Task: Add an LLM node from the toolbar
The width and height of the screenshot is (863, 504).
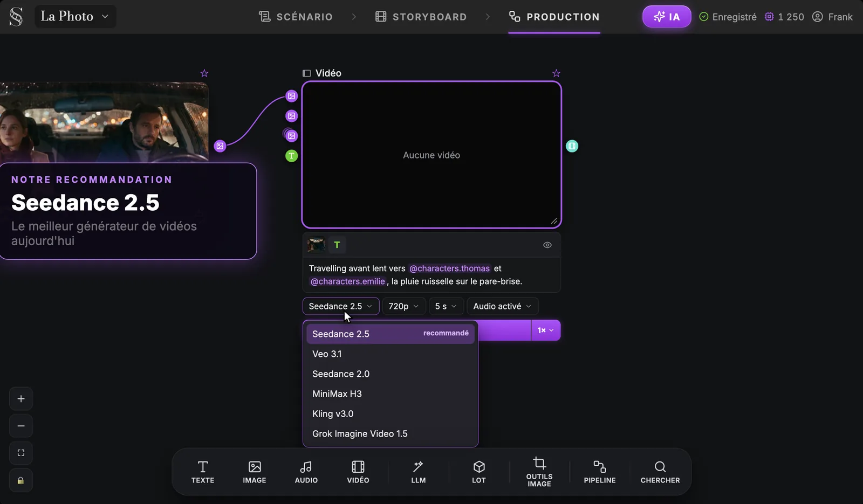Action: pyautogui.click(x=419, y=472)
